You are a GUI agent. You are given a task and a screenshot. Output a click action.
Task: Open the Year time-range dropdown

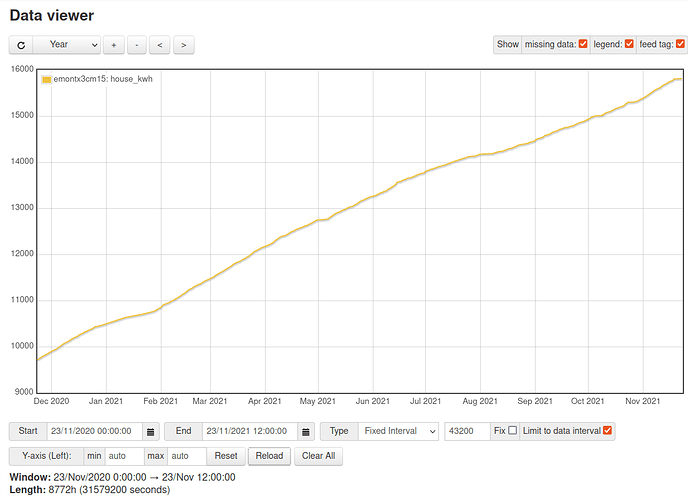[x=67, y=45]
